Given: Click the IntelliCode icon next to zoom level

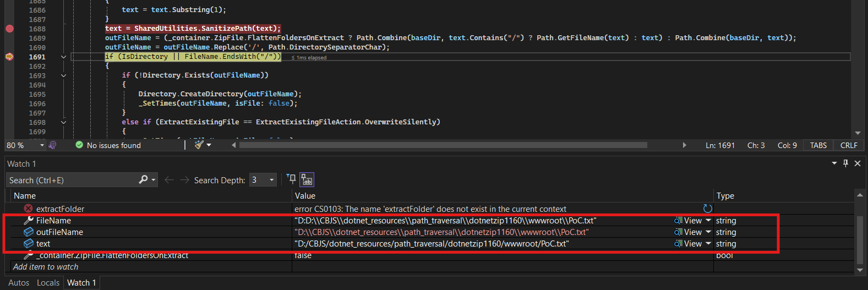Looking at the screenshot, I should 53,145.
